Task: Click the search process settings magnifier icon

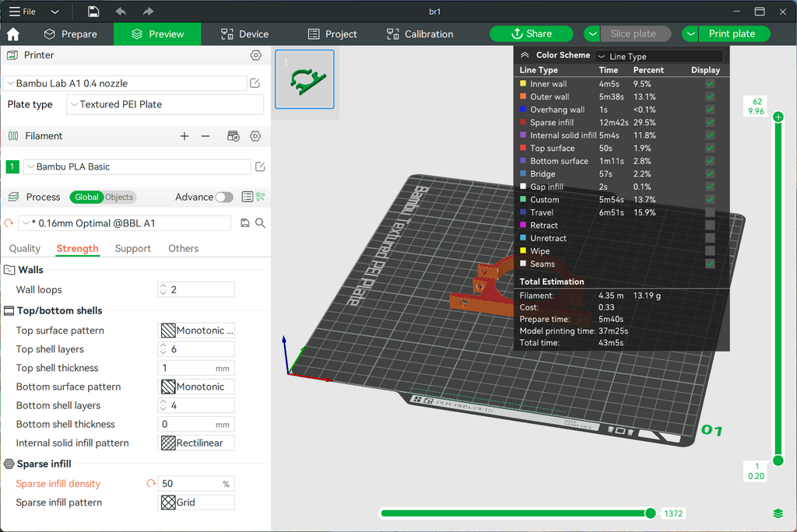Action: click(x=260, y=223)
